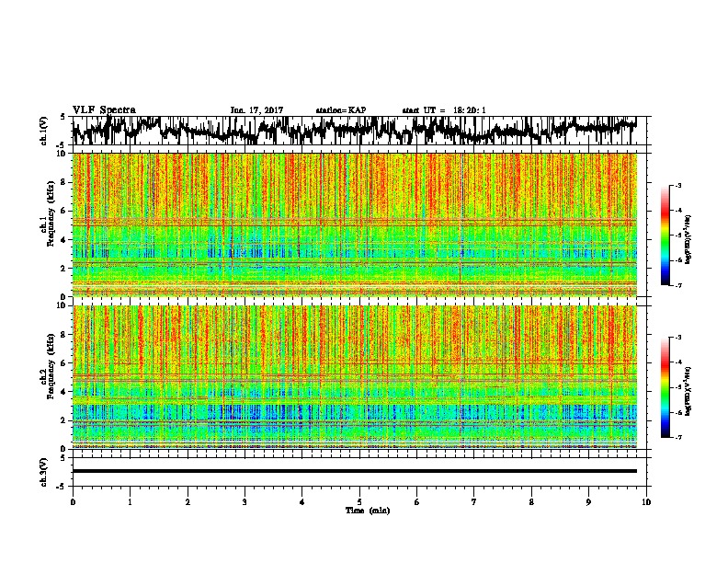Click the '10' kHz tick of ch.1 spectrogram
The height and width of the screenshot is (563, 728).
[63, 154]
